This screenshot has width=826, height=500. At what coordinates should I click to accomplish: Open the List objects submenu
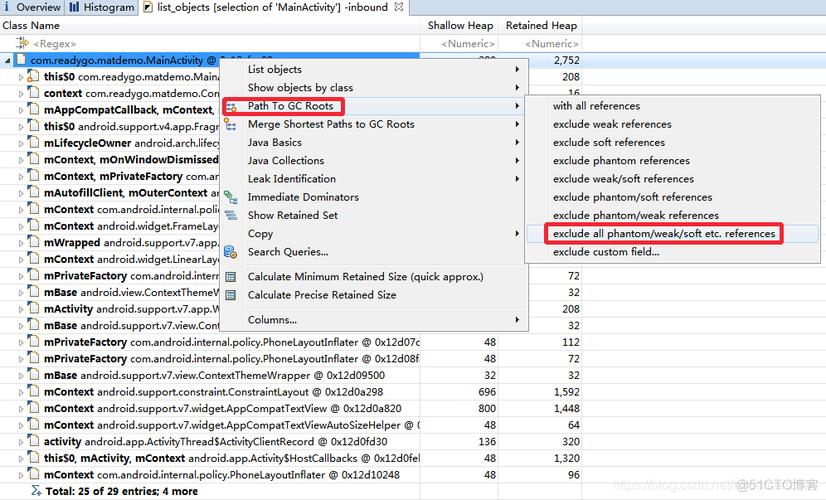click(373, 70)
